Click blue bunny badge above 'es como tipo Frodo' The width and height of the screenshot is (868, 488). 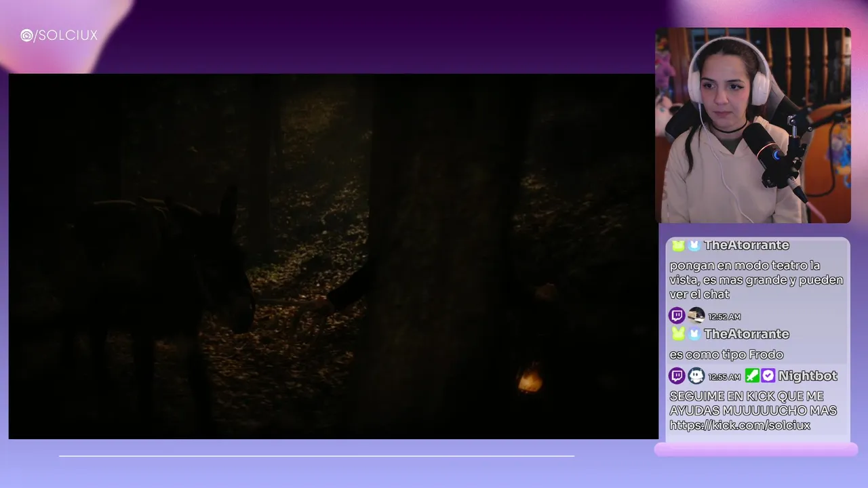694,333
